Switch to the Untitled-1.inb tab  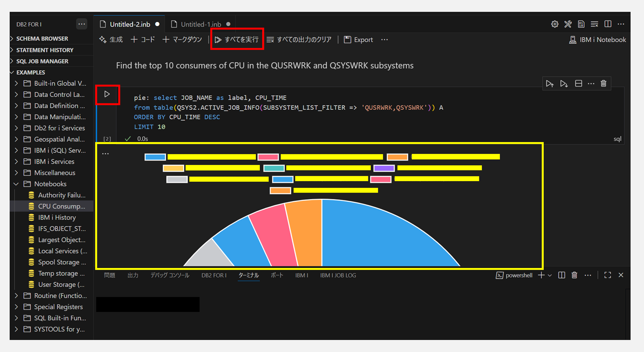[x=201, y=24]
